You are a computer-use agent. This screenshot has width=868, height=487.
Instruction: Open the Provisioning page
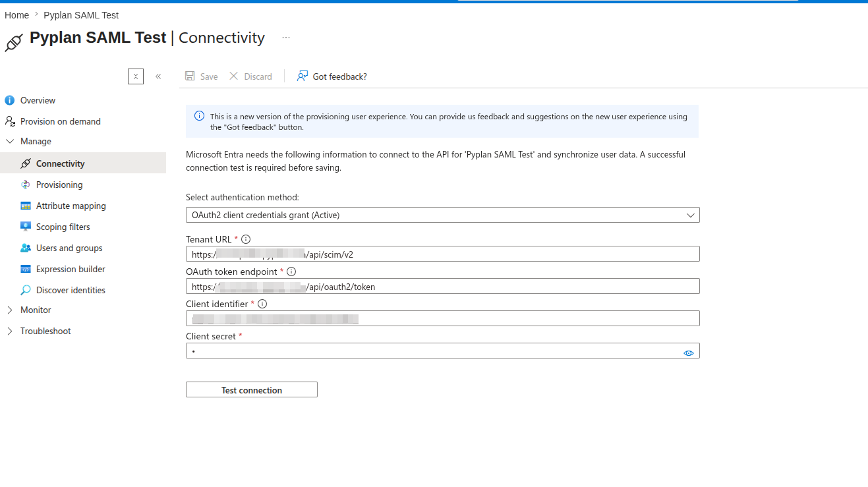coord(59,185)
